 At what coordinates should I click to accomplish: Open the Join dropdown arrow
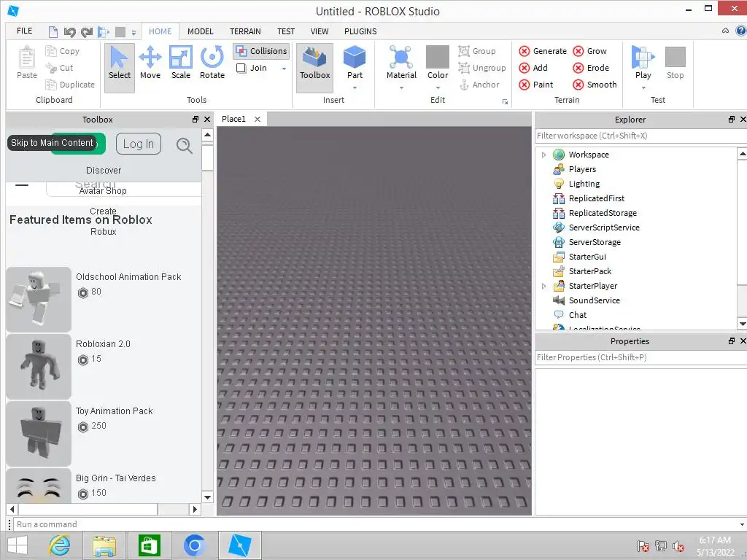tap(284, 69)
